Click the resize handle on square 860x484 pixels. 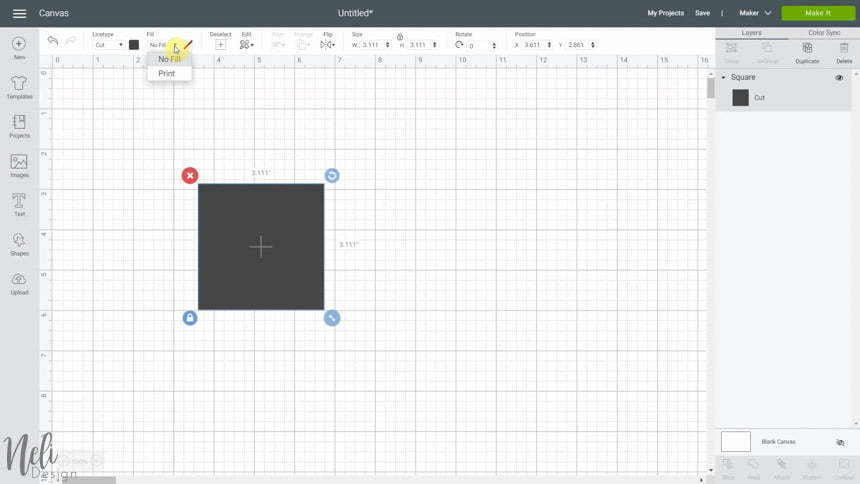tap(332, 318)
